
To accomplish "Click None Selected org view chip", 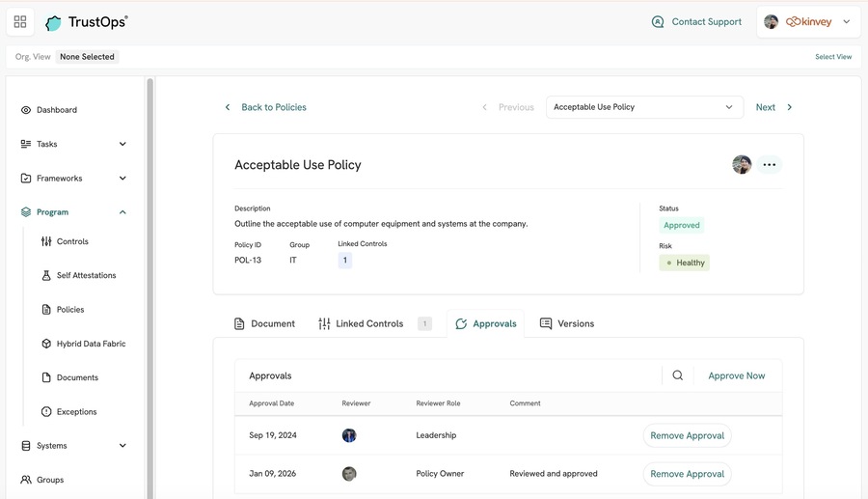I will tap(87, 57).
